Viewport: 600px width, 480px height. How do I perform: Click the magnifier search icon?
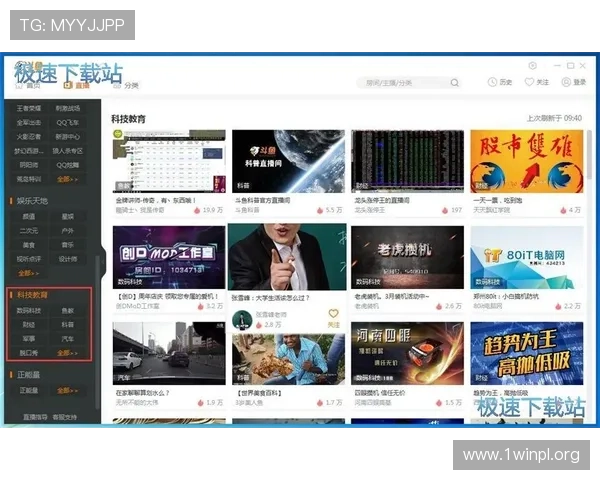tap(455, 83)
